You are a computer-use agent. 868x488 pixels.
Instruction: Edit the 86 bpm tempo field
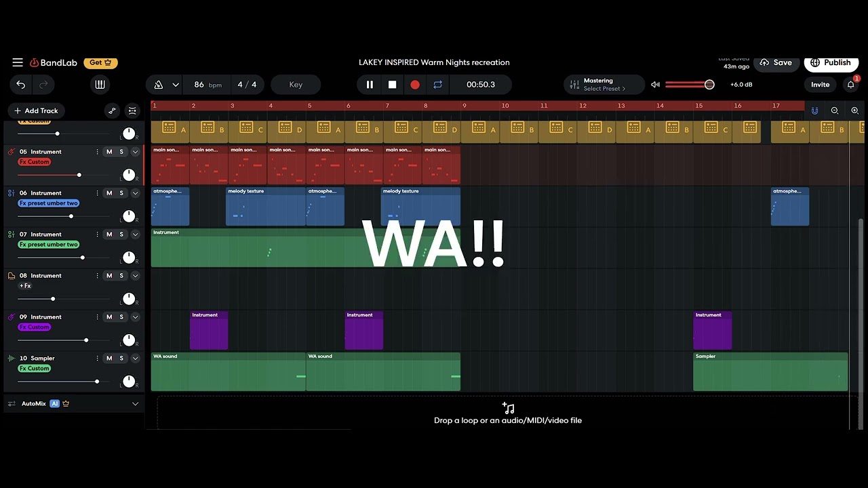coord(207,85)
